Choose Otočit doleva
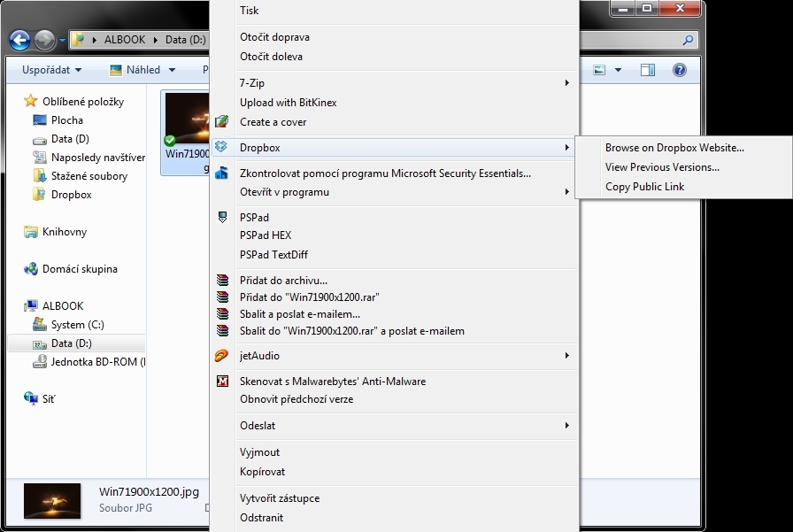793x532 pixels. 394,57
